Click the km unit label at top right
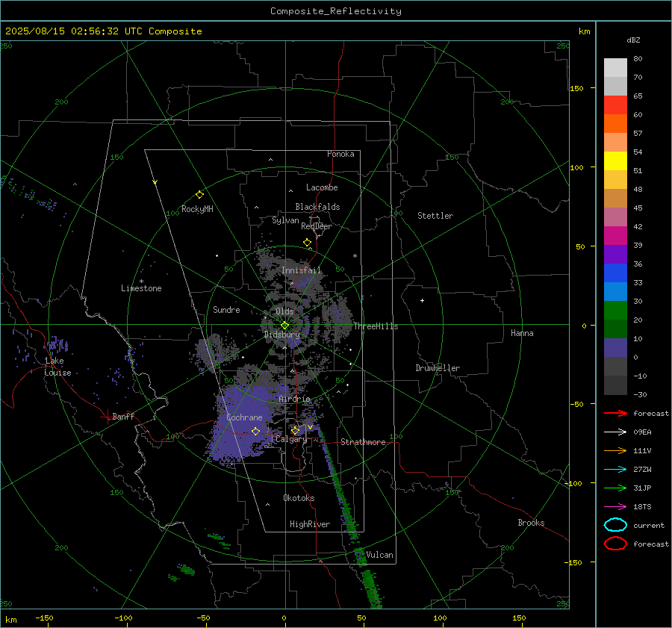 (x=584, y=31)
